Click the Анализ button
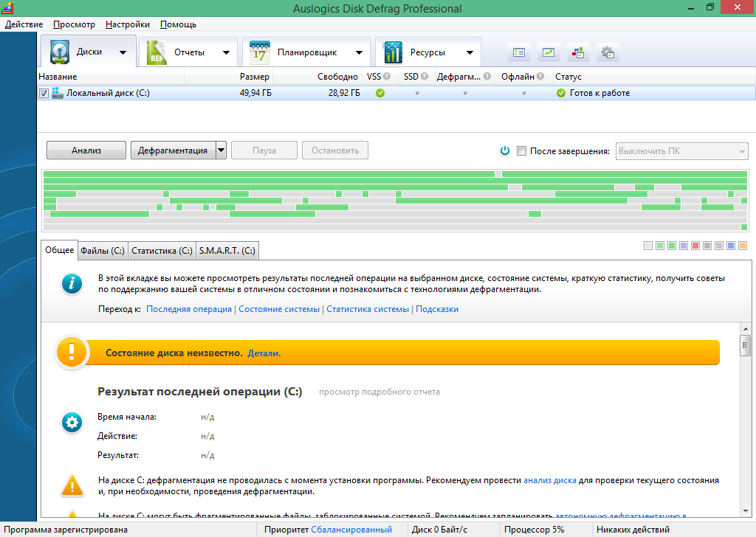756x537 pixels. [x=85, y=150]
